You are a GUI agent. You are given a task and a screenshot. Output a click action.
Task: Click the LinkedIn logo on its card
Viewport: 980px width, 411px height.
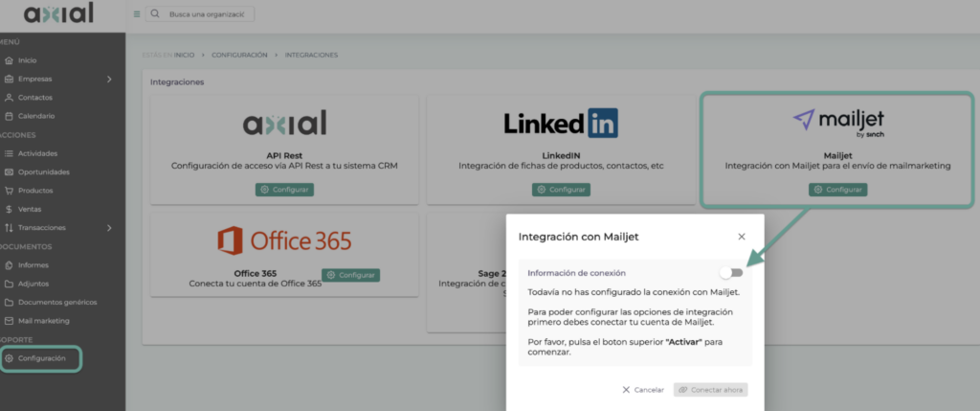pos(561,123)
